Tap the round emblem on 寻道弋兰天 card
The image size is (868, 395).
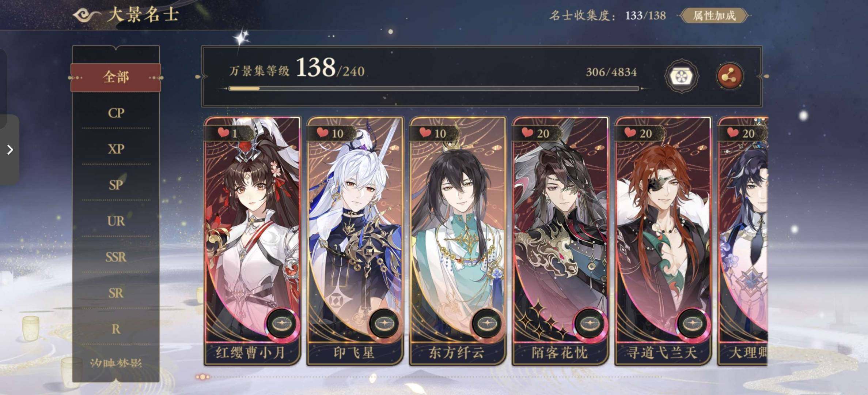(x=693, y=323)
